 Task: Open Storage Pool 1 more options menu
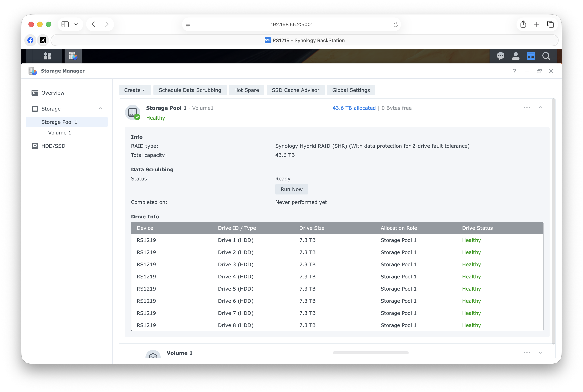(527, 108)
